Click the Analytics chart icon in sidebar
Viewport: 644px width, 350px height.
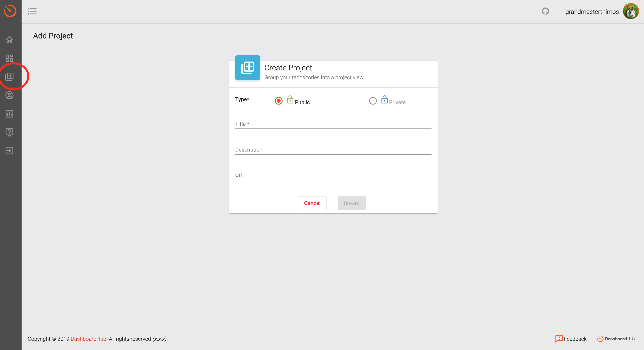point(9,114)
